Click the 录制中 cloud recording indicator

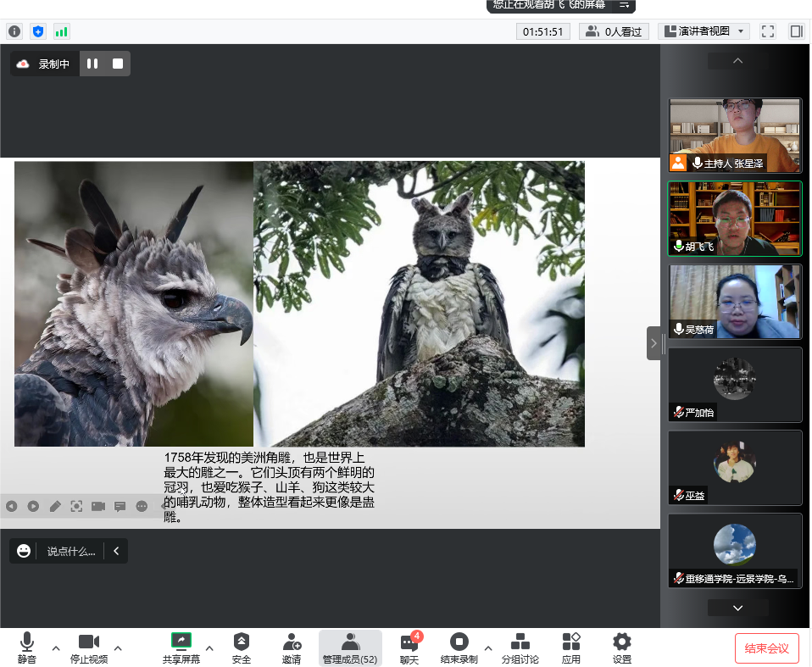45,64
